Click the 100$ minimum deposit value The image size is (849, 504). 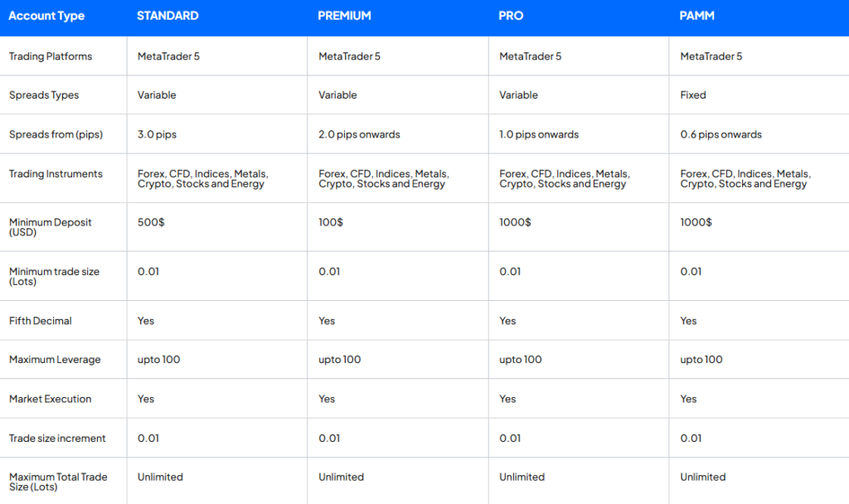331,222
